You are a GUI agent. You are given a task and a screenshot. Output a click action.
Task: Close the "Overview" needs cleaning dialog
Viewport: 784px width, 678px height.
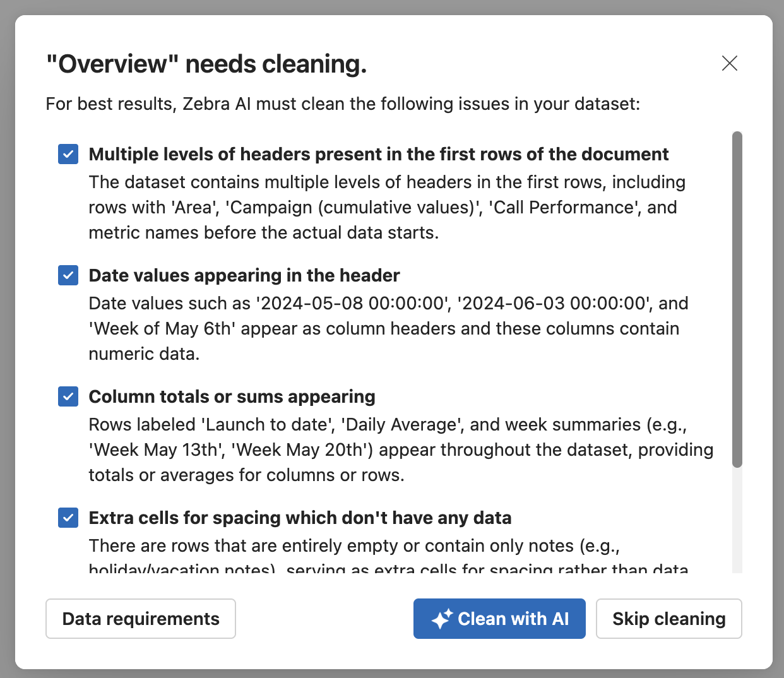[x=729, y=63]
